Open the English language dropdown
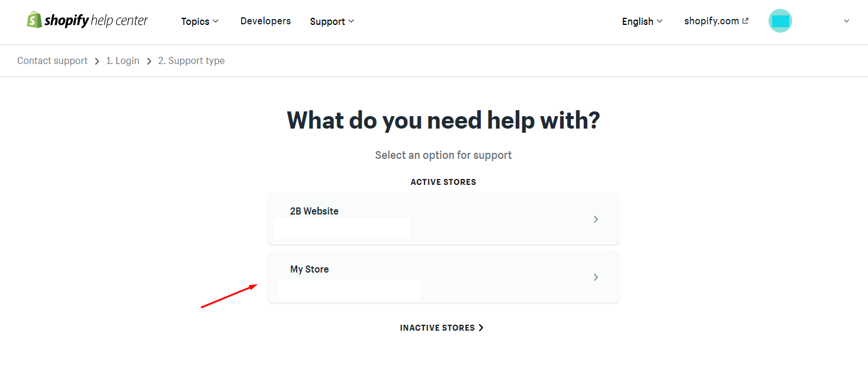Image resolution: width=868 pixels, height=368 pixels. coord(641,21)
